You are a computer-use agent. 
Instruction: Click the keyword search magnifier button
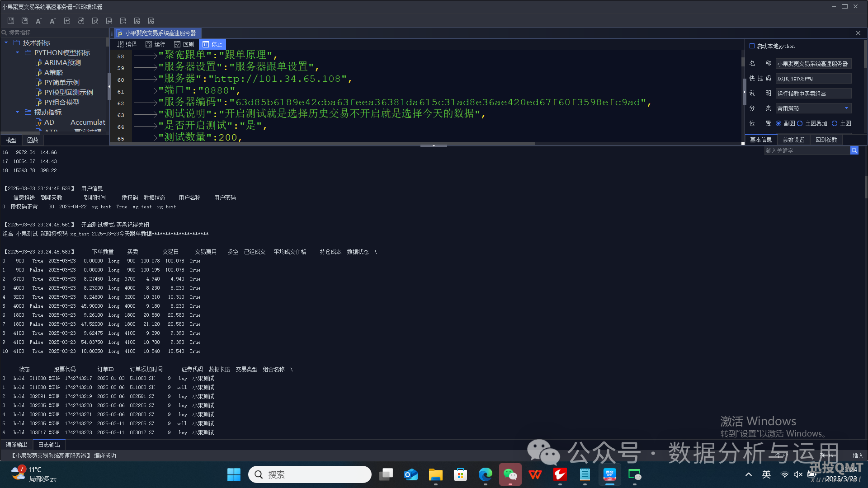click(854, 150)
